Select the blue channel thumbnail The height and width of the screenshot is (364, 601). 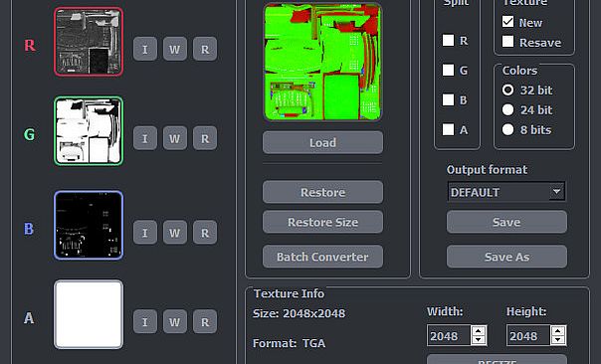[x=89, y=226]
